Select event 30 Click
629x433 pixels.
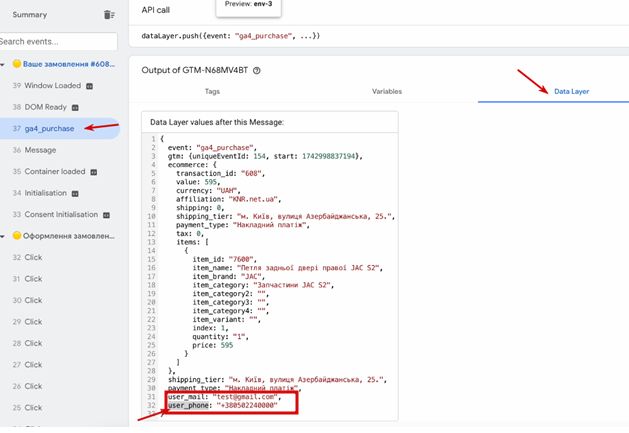coord(27,301)
